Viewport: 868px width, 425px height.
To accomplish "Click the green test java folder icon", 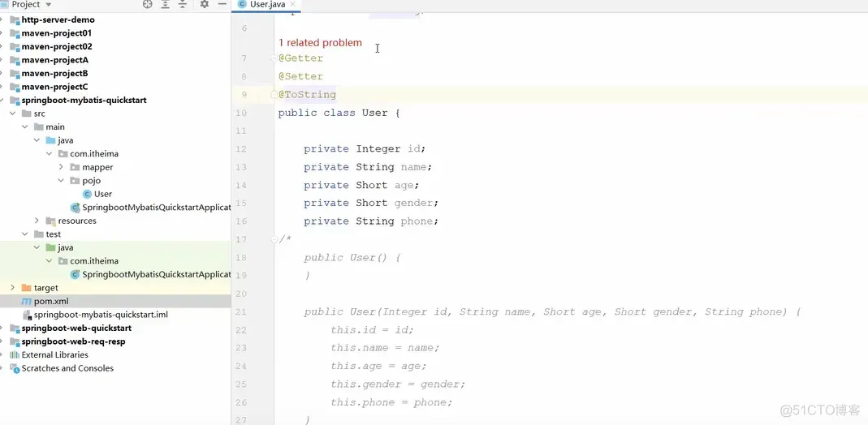I will (x=50, y=247).
